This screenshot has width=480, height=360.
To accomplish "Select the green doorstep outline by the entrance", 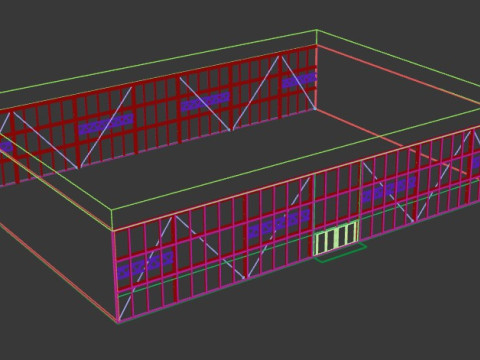I will [341, 253].
